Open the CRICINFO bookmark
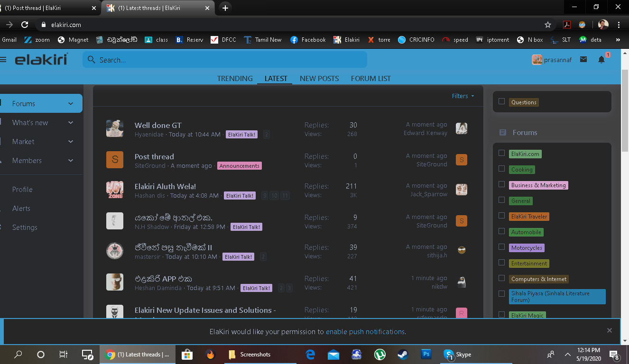 click(x=416, y=40)
